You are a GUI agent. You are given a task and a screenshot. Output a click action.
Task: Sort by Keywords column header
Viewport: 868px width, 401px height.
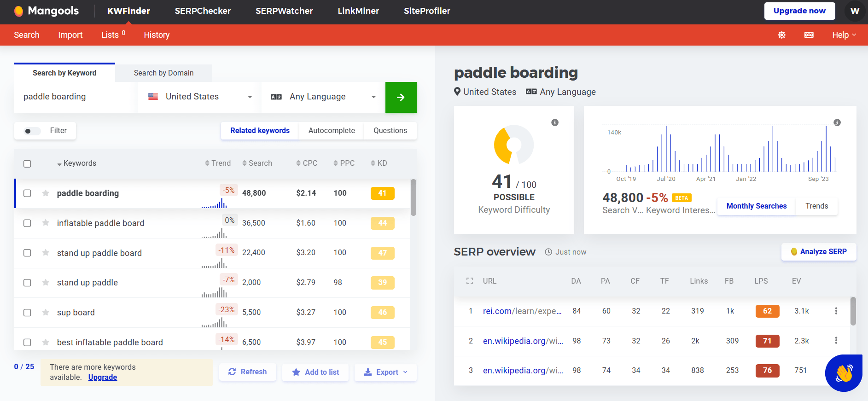tap(76, 163)
